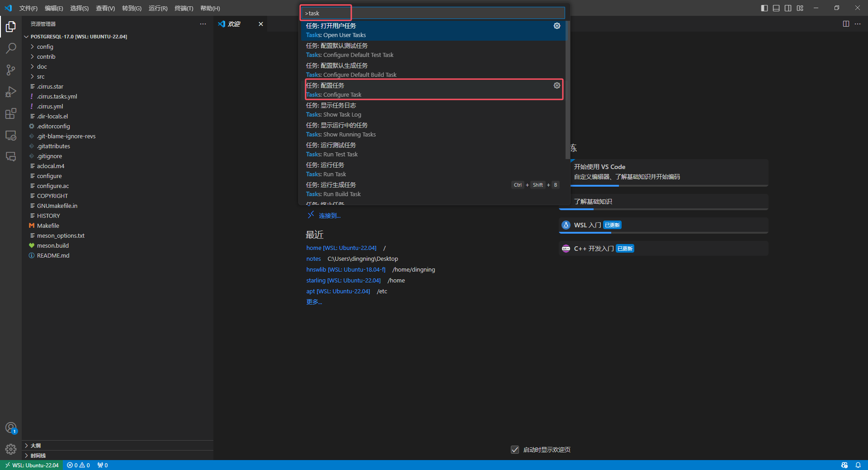Screen dimensions: 868x470
Task: Uncheck 启动时显示欢迎页
Action: click(515, 450)
